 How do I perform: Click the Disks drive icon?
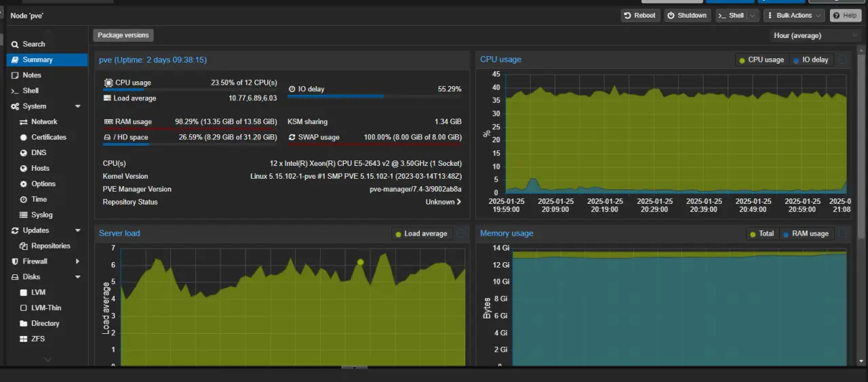click(x=15, y=277)
